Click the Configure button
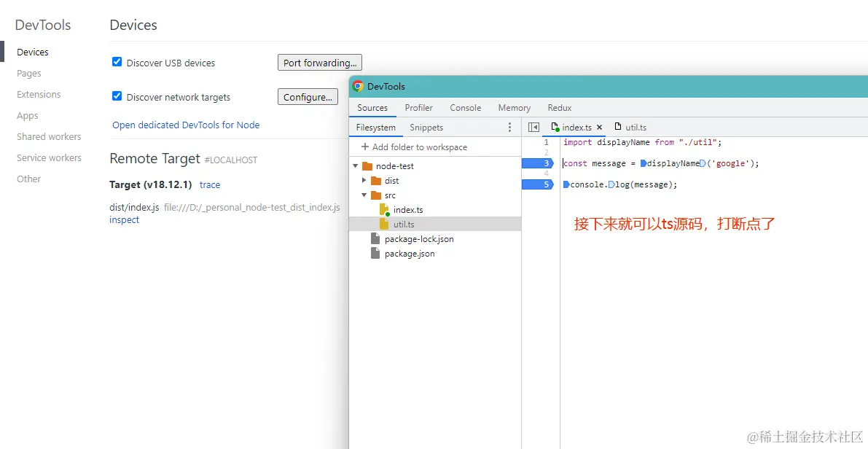Viewport: 868px width, 449px height. pos(308,97)
